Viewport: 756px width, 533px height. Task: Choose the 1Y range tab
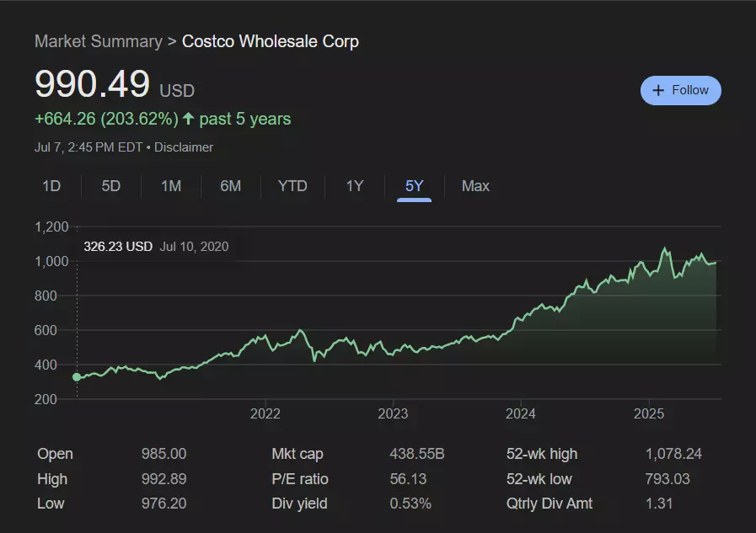(x=355, y=186)
